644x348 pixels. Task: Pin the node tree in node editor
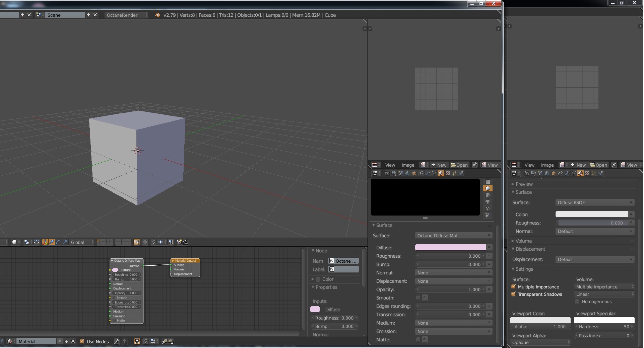click(116, 341)
